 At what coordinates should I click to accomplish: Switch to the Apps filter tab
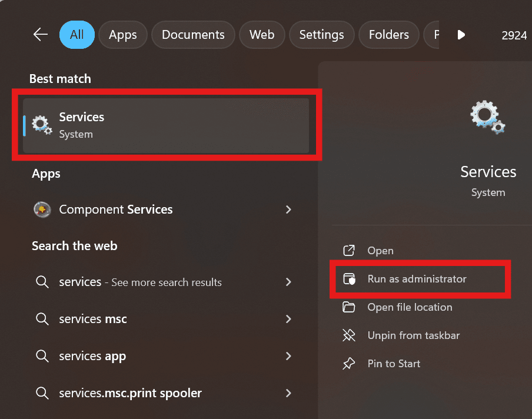[122, 35]
